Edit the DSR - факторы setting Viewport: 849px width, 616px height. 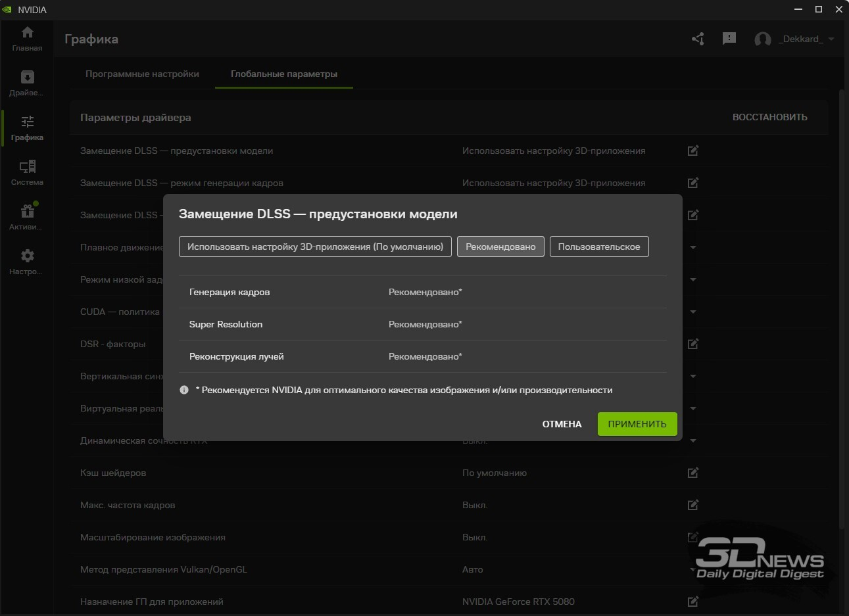693,344
